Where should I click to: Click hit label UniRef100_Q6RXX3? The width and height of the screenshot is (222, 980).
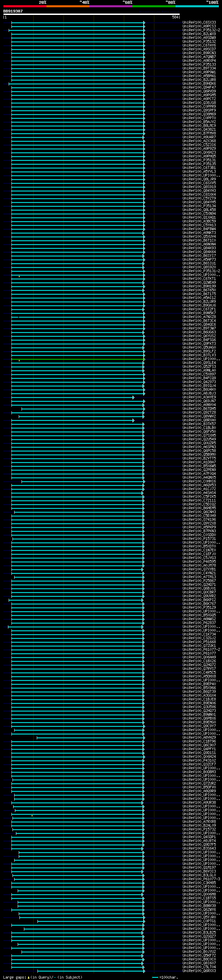click(199, 971)
